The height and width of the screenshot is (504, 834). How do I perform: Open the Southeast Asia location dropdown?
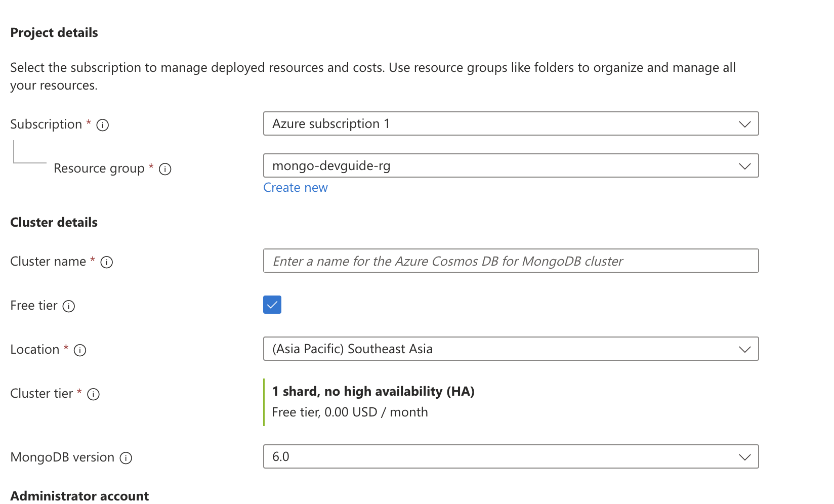(511, 349)
